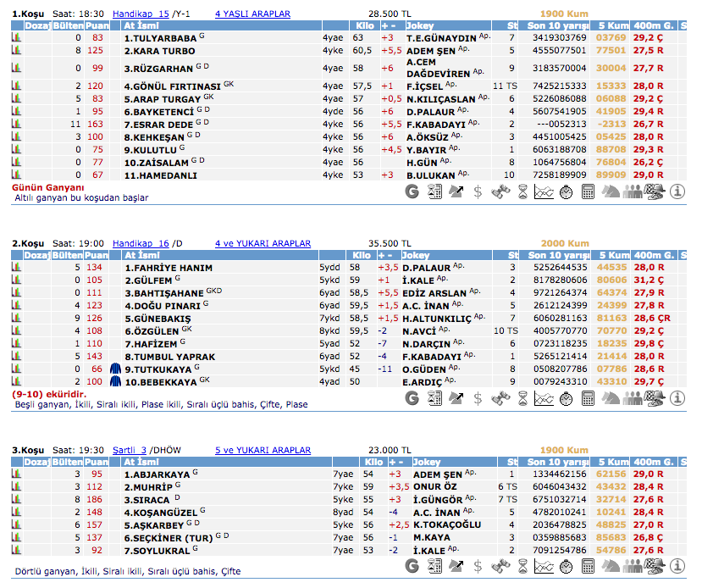Click the jockey silks icon beside TUTKUKAYA

(x=116, y=369)
